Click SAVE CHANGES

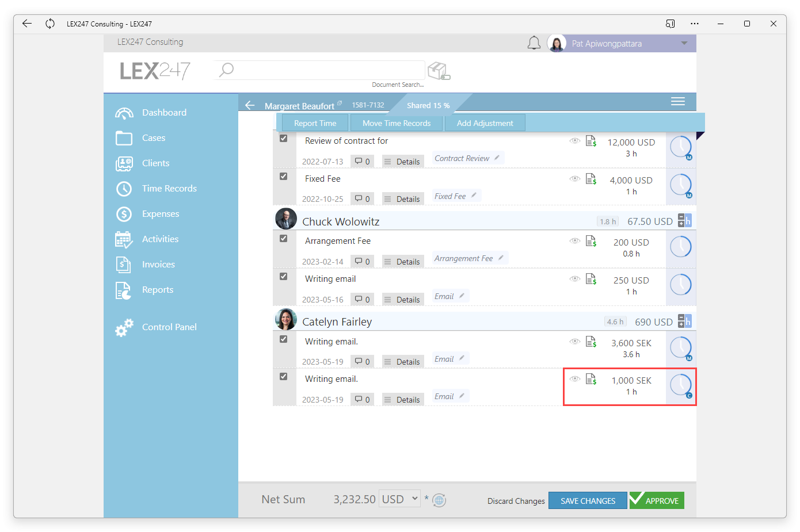coord(588,500)
